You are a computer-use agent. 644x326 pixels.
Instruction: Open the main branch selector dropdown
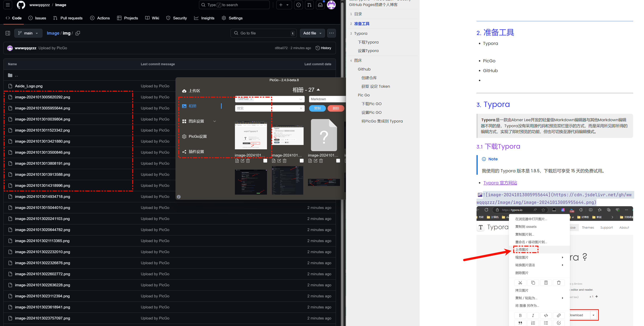tap(28, 33)
